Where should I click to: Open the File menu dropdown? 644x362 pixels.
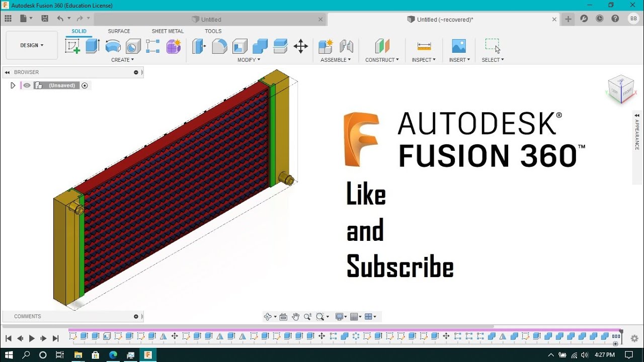[26, 19]
